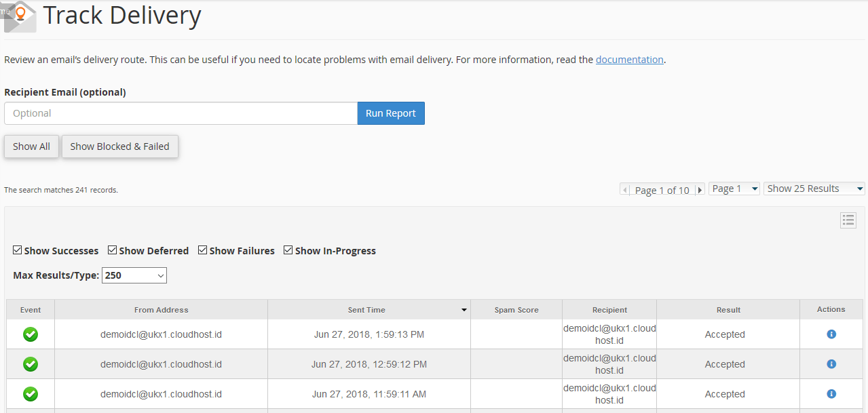Screen dimensions: 868x413
Task: Sort by From Address column header
Action: pos(161,310)
